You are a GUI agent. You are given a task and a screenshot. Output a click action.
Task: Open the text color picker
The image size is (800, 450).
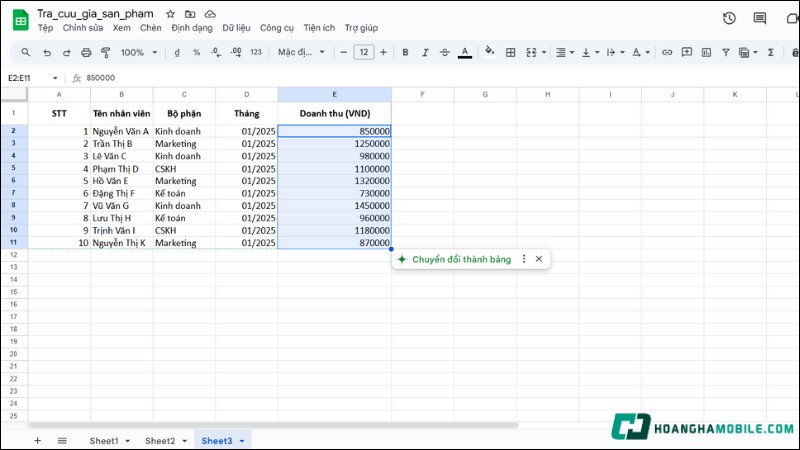pyautogui.click(x=464, y=52)
